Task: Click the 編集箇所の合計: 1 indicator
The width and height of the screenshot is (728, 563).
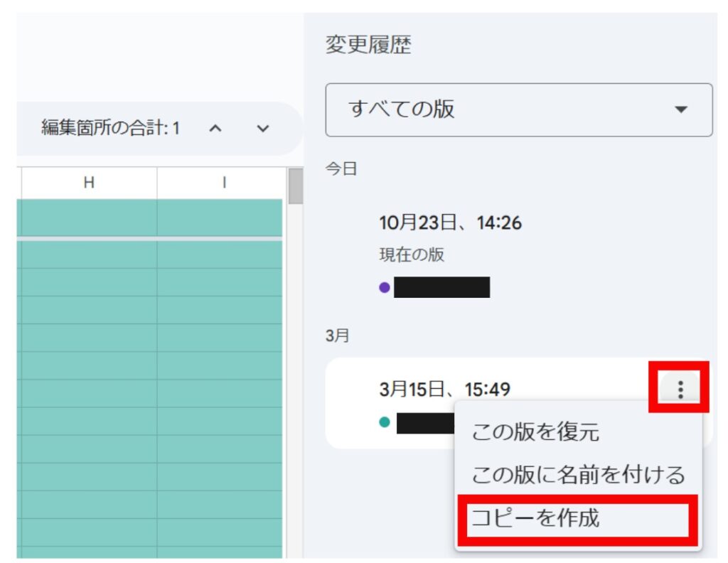Action: [110, 129]
